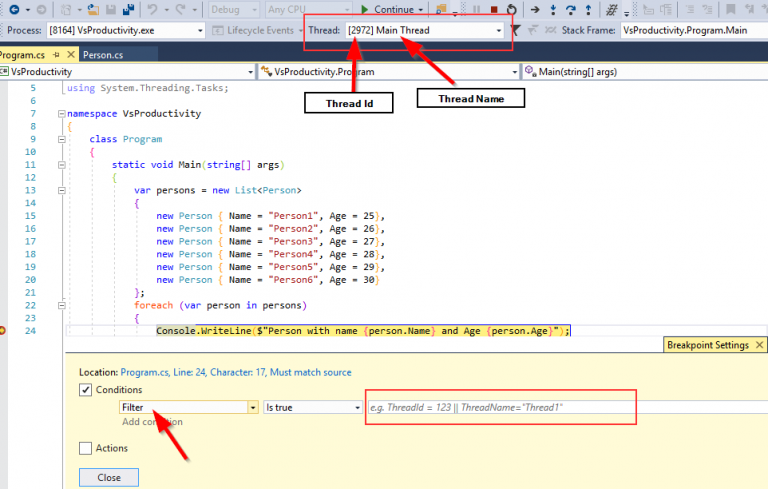The image size is (768, 489).
Task: Open the Filter condition type dropdown
Action: 252,408
